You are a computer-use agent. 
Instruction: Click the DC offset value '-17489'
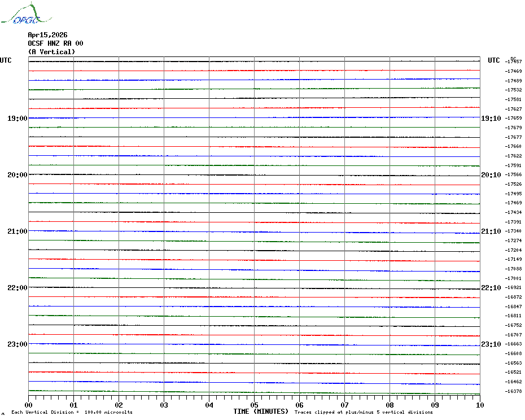[x=514, y=81]
